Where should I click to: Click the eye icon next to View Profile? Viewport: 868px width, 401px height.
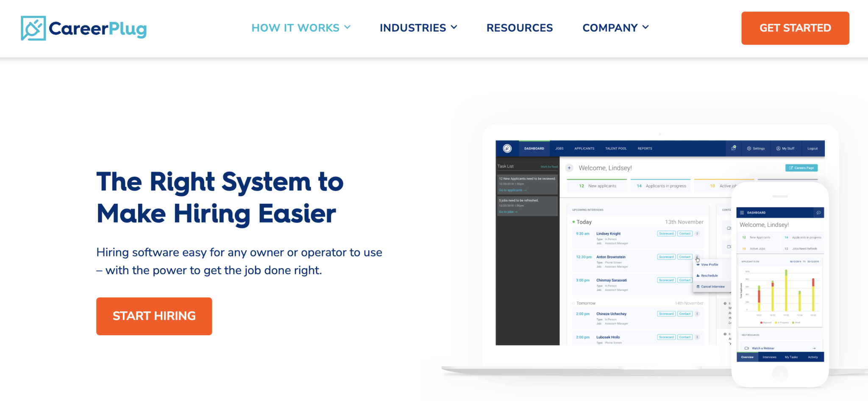point(698,265)
